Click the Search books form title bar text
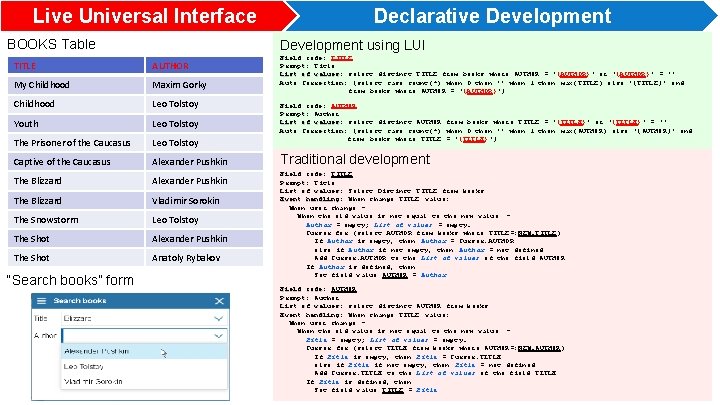Viewport: 720px width, 405px height. pyautogui.click(x=80, y=301)
